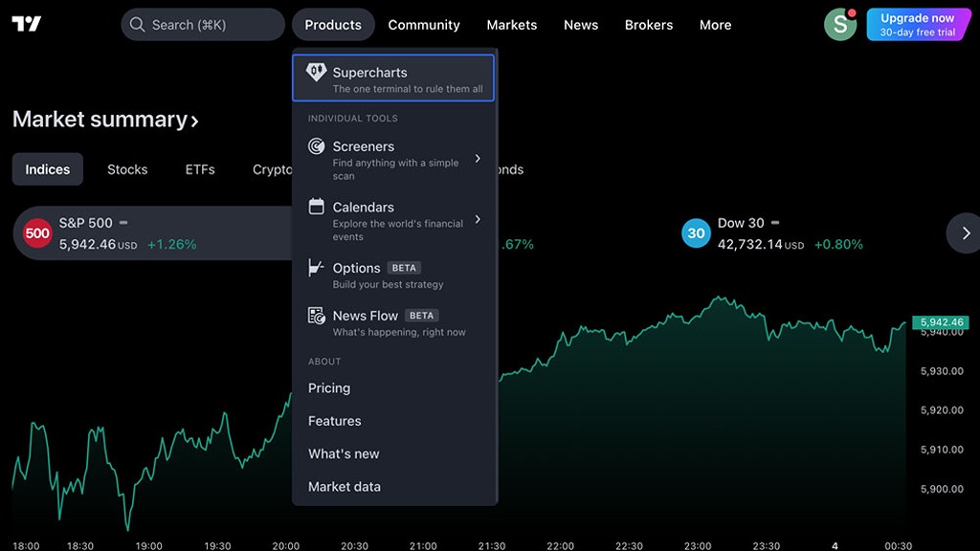
Task: Expand the Calendars submenu arrow
Action: coord(478,219)
